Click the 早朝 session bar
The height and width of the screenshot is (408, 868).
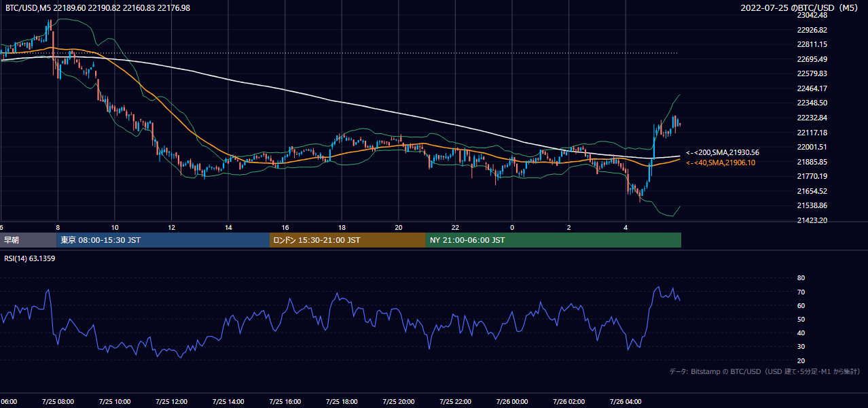coord(29,240)
